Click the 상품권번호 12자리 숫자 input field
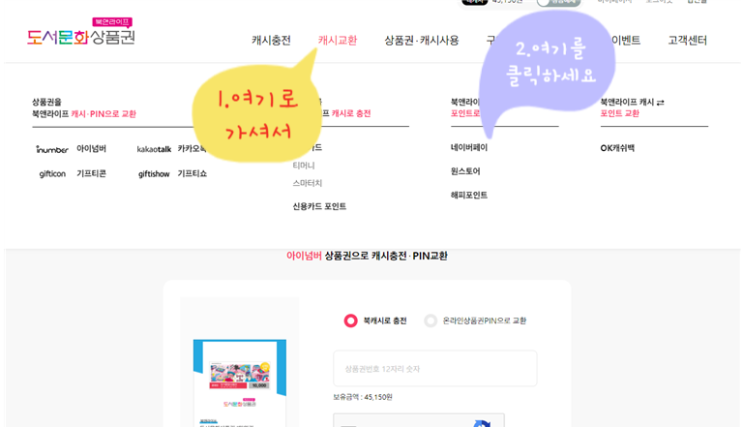The width and height of the screenshot is (743, 427). (x=435, y=369)
